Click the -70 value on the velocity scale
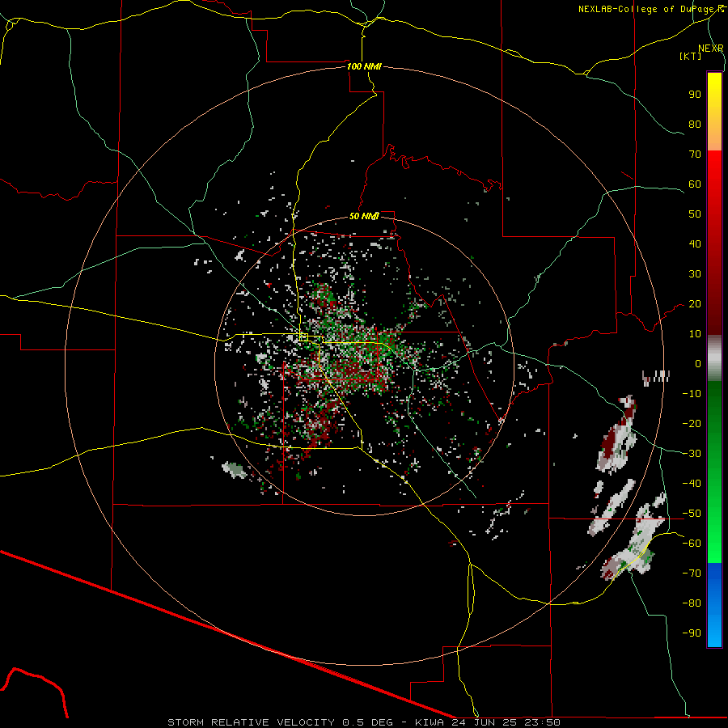Viewport: 728px width, 728px height. [692, 574]
